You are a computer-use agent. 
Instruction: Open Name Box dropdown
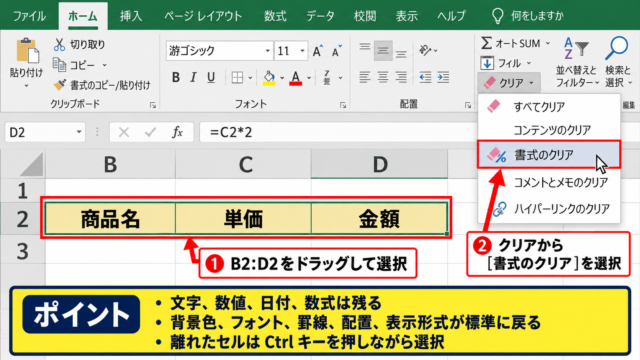[79, 132]
